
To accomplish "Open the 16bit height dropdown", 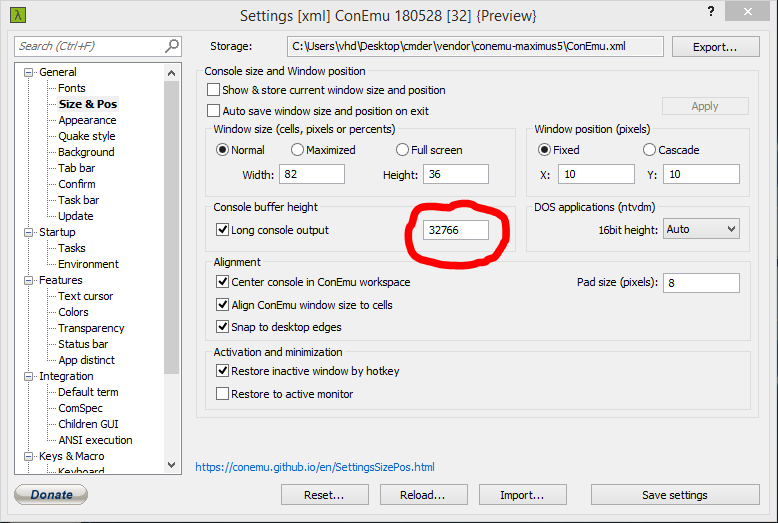I will (701, 229).
